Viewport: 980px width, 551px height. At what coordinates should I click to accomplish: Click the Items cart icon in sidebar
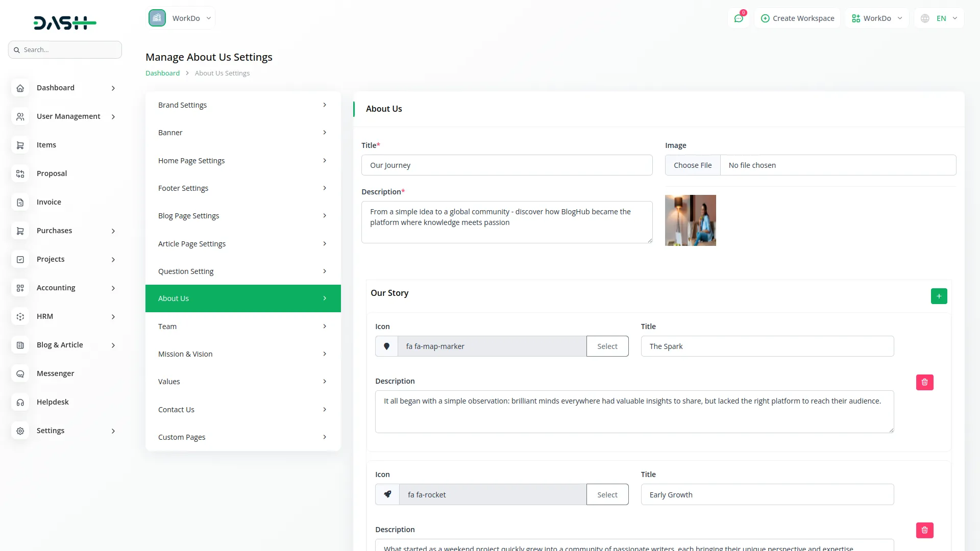point(20,145)
